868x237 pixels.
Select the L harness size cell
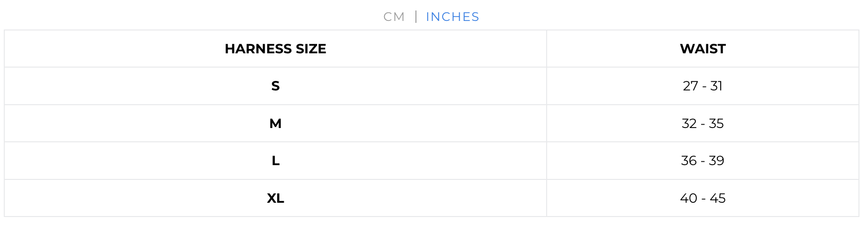click(275, 160)
